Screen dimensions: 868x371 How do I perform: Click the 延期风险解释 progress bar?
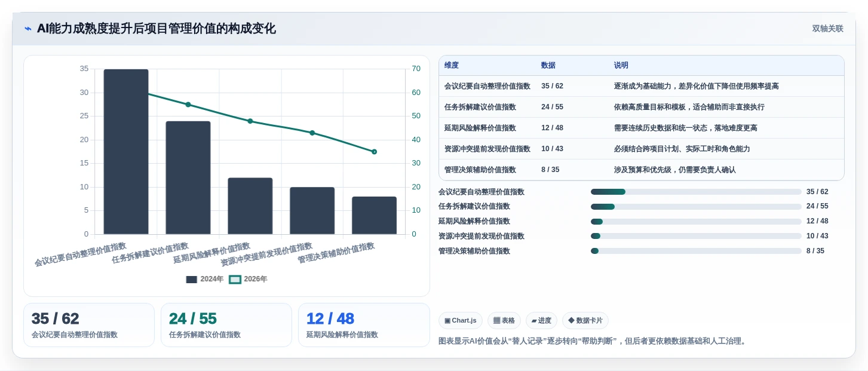[696, 222]
